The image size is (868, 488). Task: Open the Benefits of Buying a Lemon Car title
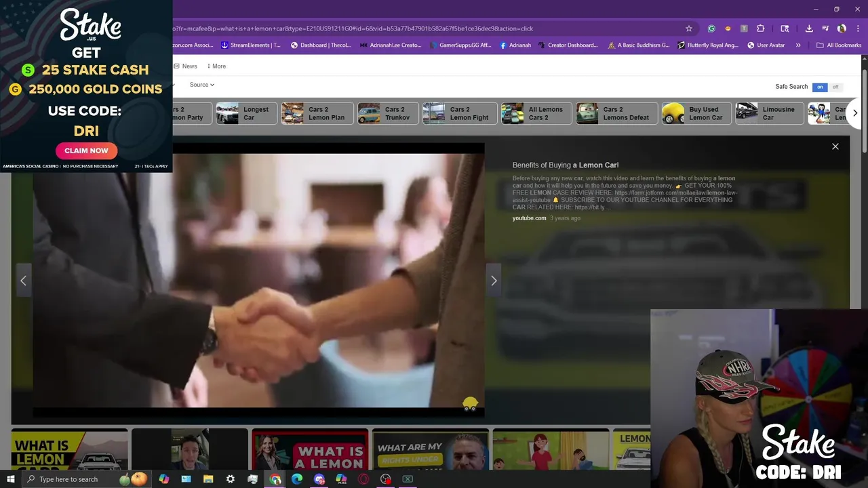pos(566,165)
